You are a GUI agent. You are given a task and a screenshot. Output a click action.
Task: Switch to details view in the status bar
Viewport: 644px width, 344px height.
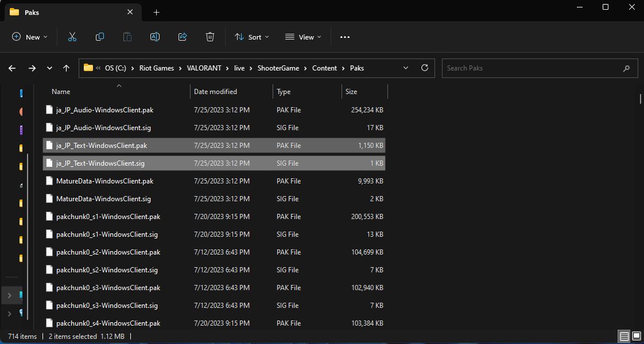coord(624,337)
